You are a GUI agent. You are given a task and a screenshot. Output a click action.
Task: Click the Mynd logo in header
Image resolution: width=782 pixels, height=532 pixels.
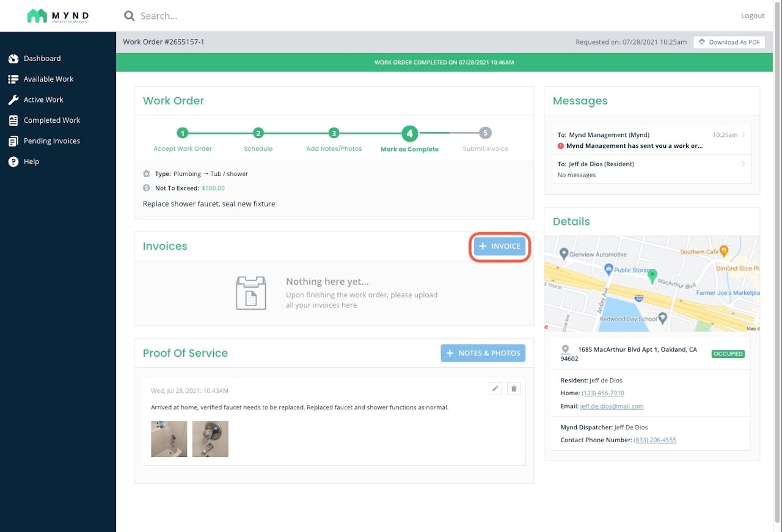(58, 16)
